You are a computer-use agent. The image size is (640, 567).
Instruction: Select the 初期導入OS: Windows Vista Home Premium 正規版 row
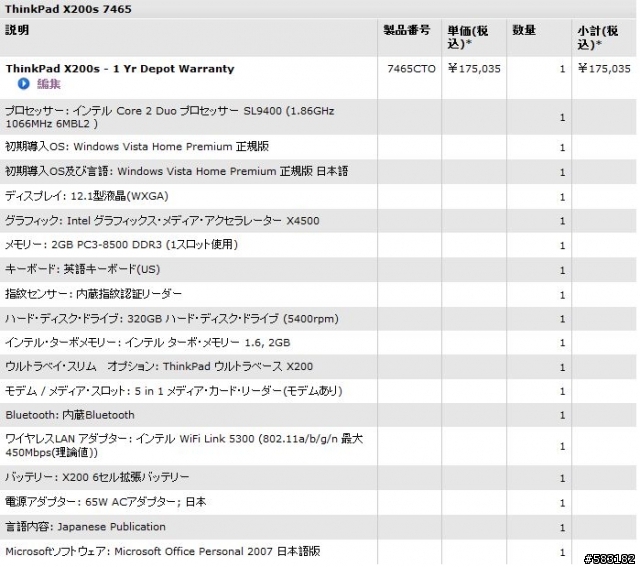click(318, 147)
